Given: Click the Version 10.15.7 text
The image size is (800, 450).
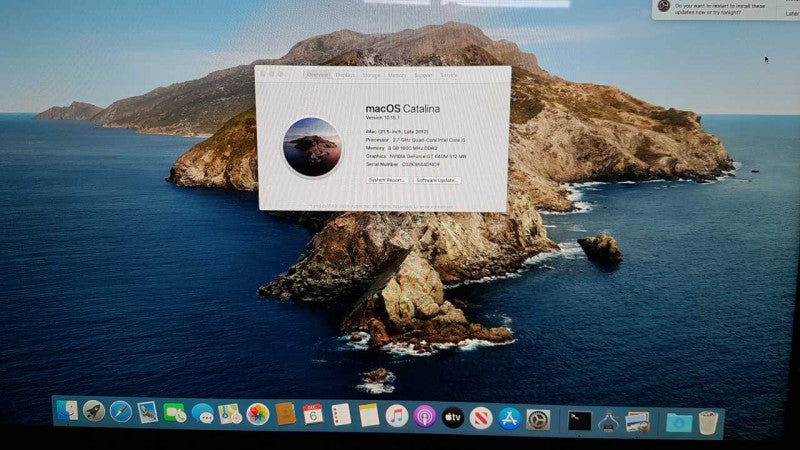Looking at the screenshot, I should (383, 118).
